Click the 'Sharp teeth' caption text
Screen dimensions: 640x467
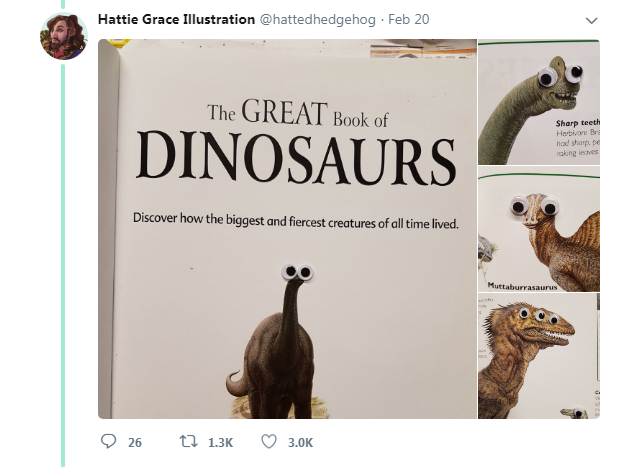click(x=577, y=123)
